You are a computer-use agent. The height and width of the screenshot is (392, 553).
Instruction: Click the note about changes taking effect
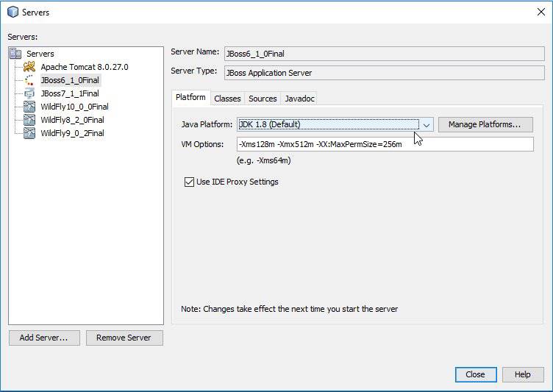pyautogui.click(x=289, y=309)
